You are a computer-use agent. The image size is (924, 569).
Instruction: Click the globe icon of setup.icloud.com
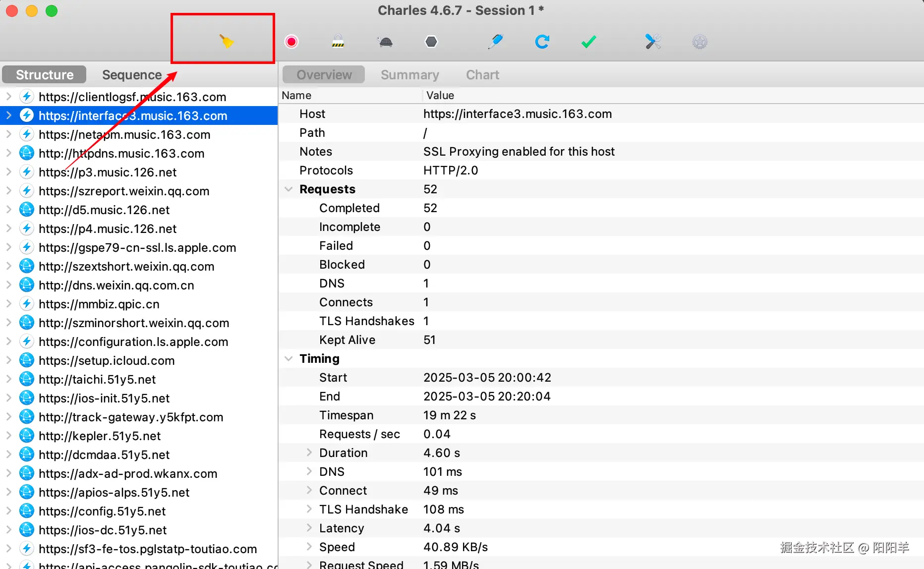click(x=27, y=360)
